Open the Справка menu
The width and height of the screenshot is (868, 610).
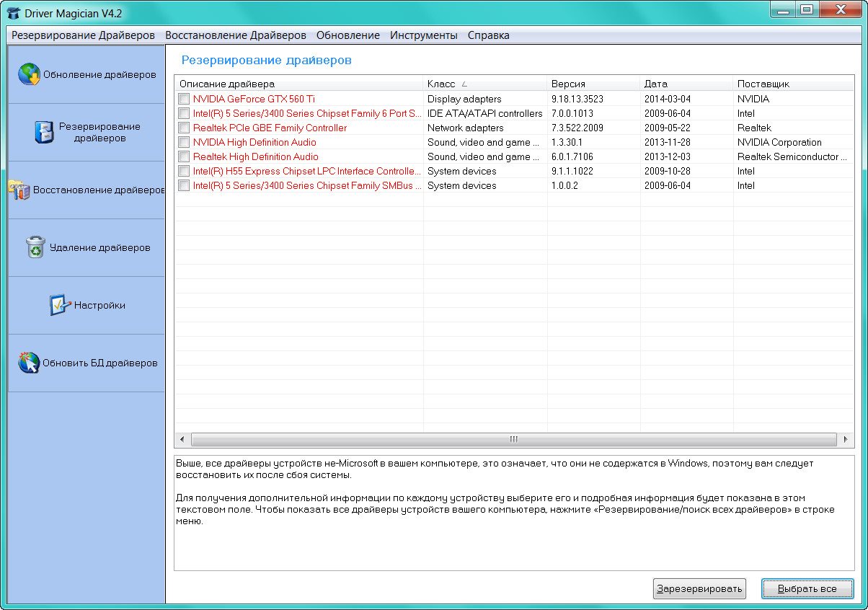point(489,35)
